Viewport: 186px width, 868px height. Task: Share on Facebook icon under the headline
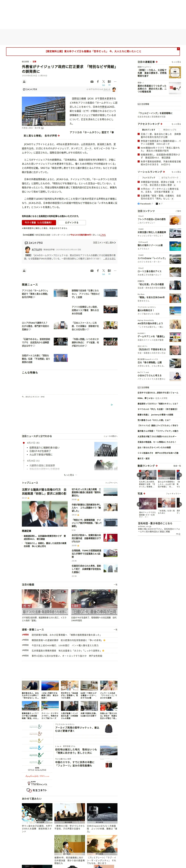pos(98,82)
